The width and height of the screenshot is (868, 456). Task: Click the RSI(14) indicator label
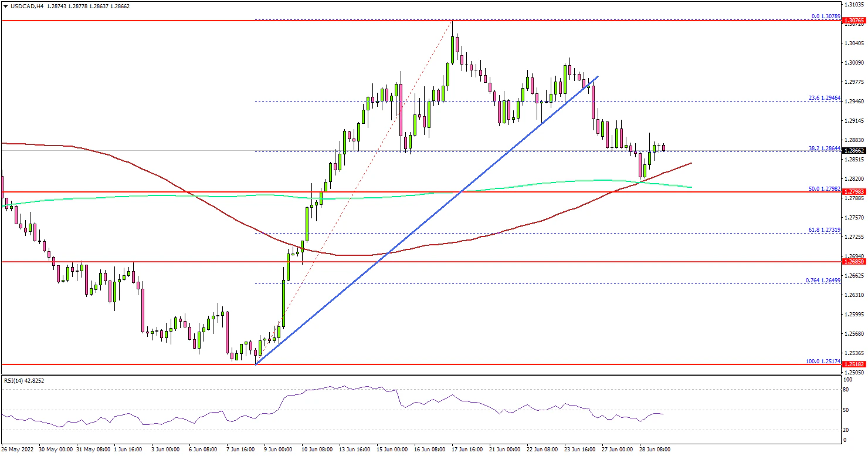tap(24, 380)
